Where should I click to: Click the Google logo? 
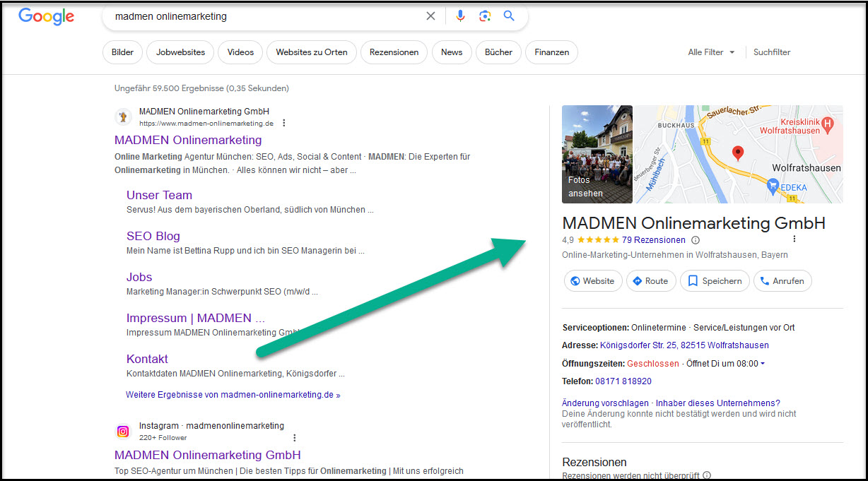pos(47,16)
